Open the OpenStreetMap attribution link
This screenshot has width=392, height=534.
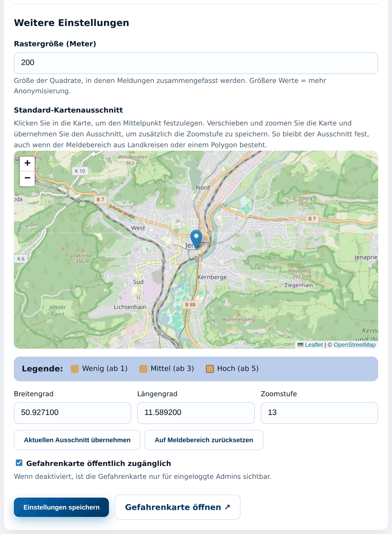354,345
